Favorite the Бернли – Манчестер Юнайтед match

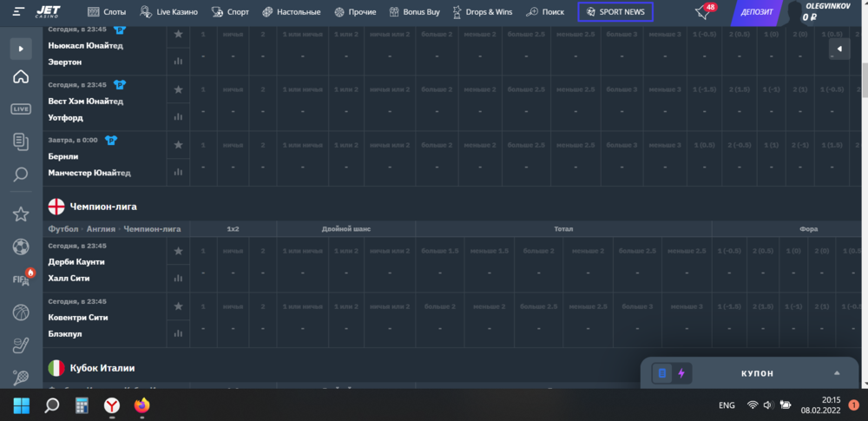[x=178, y=145]
